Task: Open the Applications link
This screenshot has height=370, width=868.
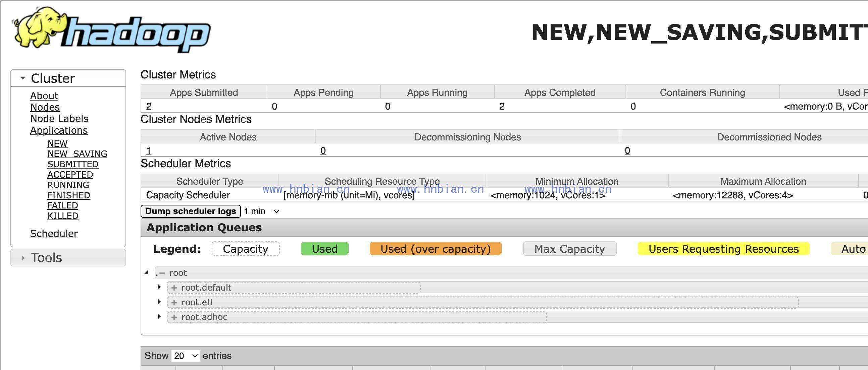Action: (x=59, y=130)
